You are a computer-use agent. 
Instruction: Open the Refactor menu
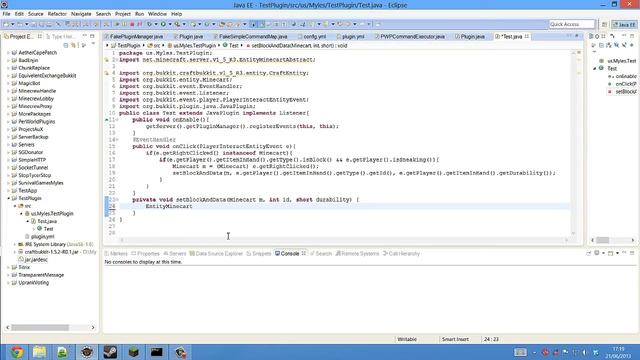click(x=57, y=14)
